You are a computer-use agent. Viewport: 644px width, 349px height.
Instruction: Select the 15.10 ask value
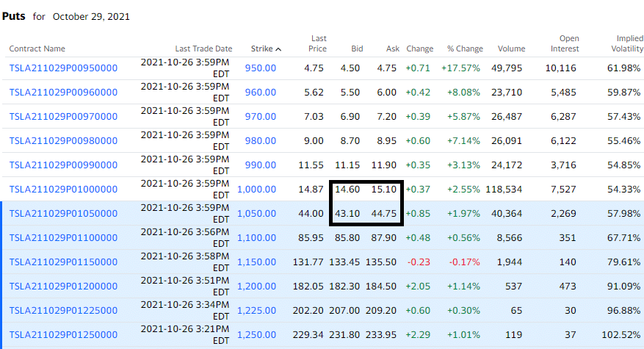tap(384, 189)
